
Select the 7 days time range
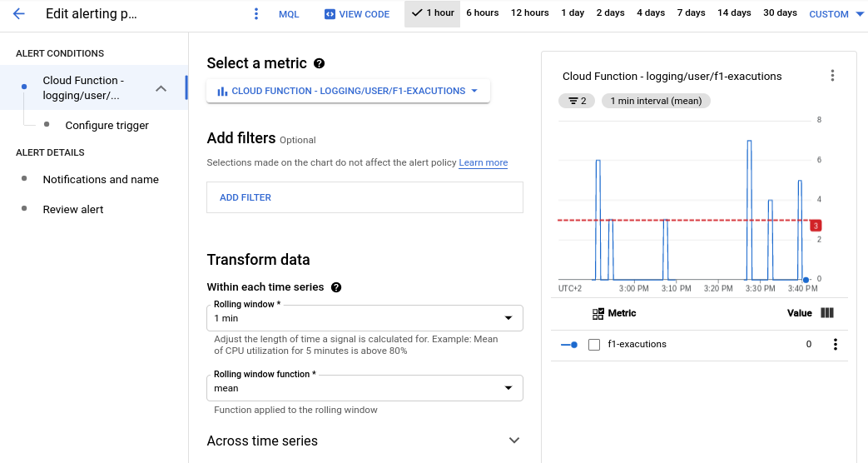point(691,12)
